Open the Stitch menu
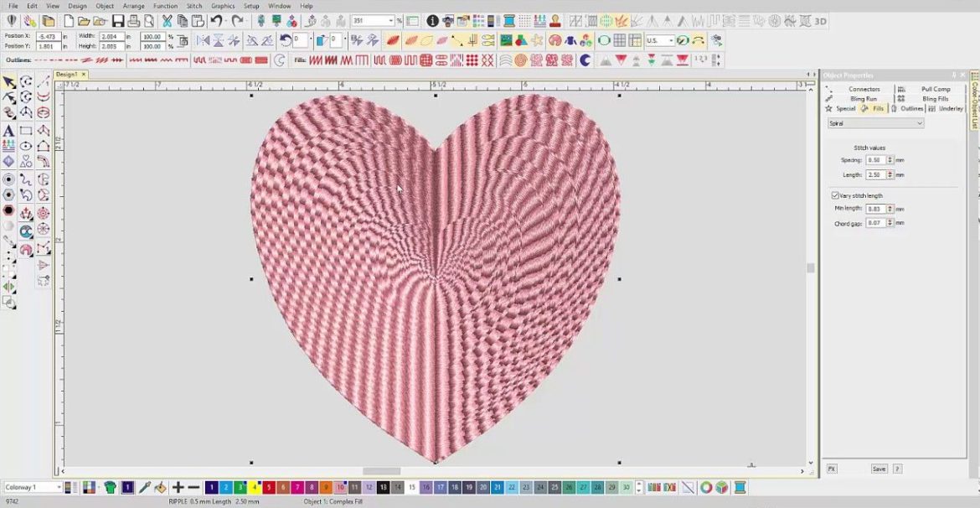980x508 pixels. coord(194,6)
